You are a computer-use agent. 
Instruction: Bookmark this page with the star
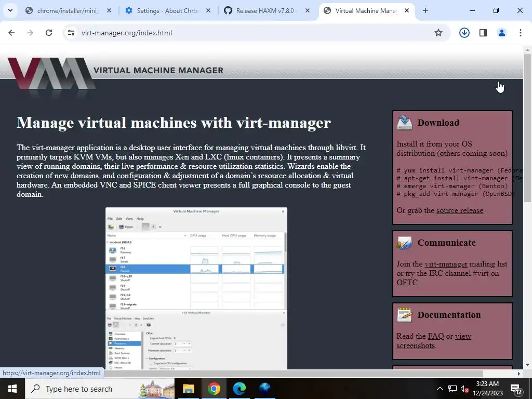(x=438, y=33)
